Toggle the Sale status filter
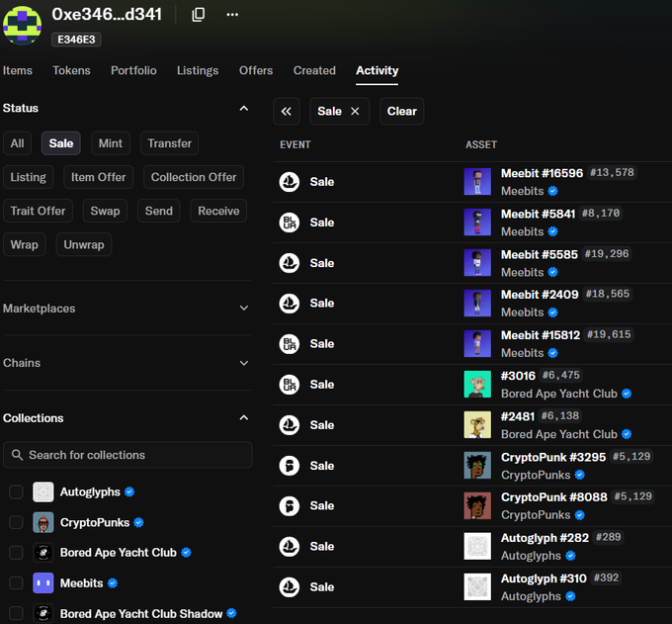This screenshot has height=624, width=672. 61,143
